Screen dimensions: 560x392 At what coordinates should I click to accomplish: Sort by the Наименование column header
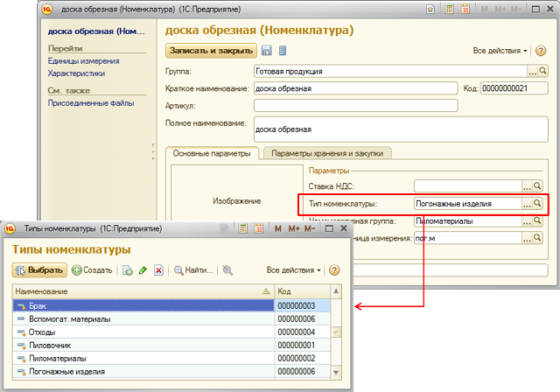[x=143, y=291]
